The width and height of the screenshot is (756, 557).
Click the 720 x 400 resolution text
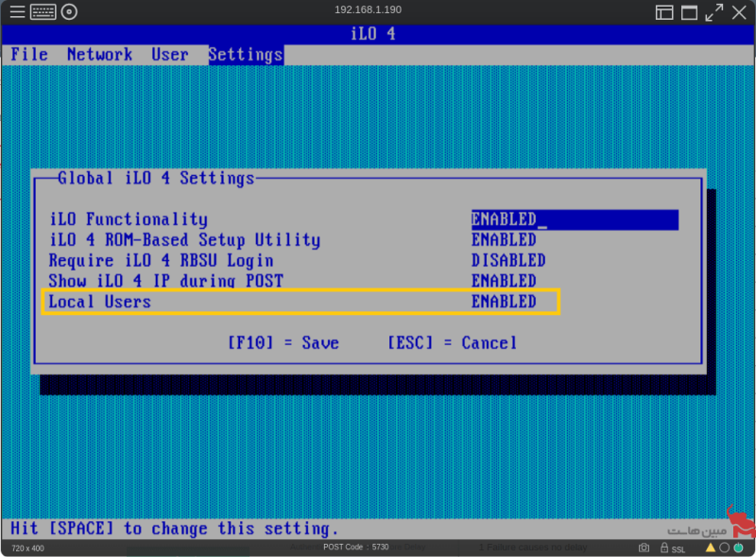(28, 548)
